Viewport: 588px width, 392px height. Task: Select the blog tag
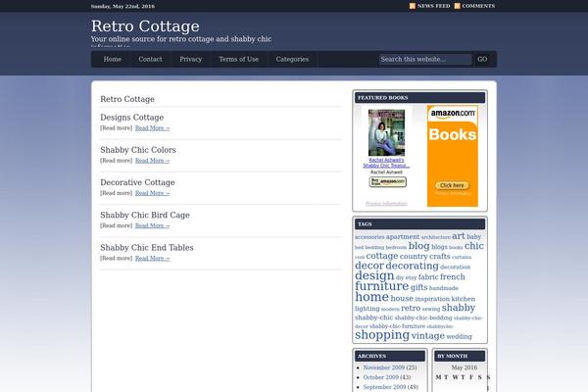coord(418,246)
